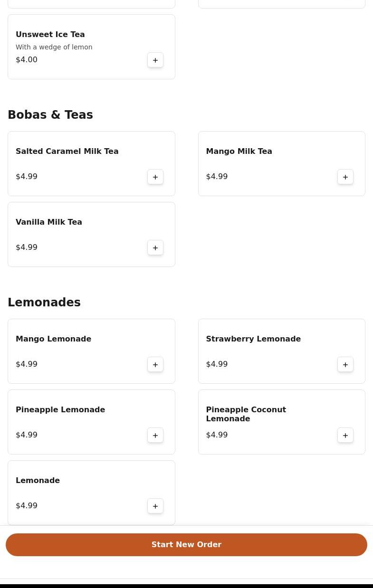Add Mango Milk Tea via plus button
This screenshot has height=588, width=373.
345,177
